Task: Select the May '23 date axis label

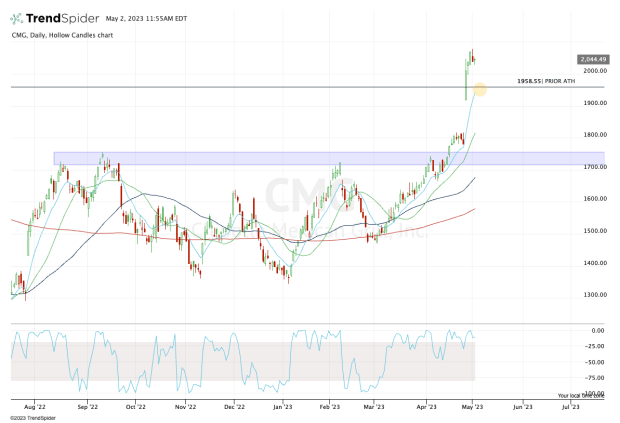Action: click(x=473, y=408)
